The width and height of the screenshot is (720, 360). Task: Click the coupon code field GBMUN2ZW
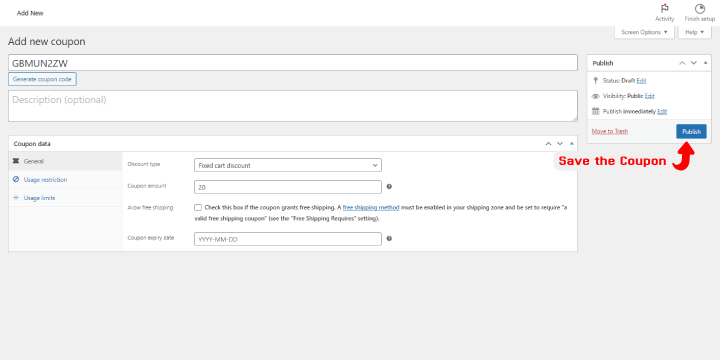(292, 63)
